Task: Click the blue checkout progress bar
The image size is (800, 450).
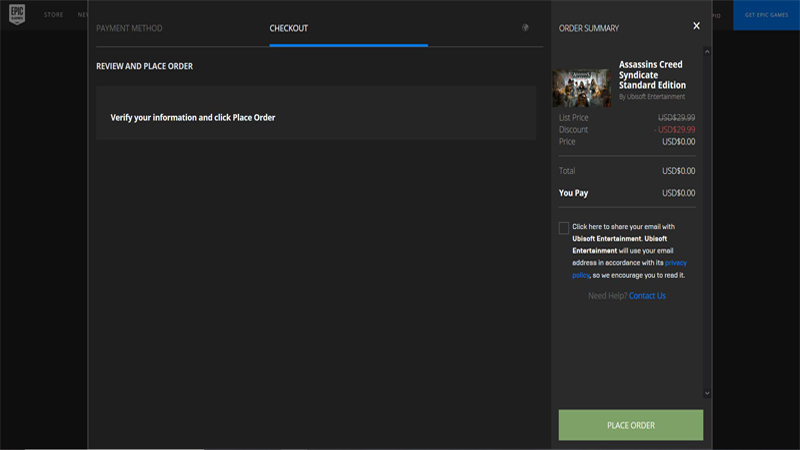Action: click(x=348, y=45)
